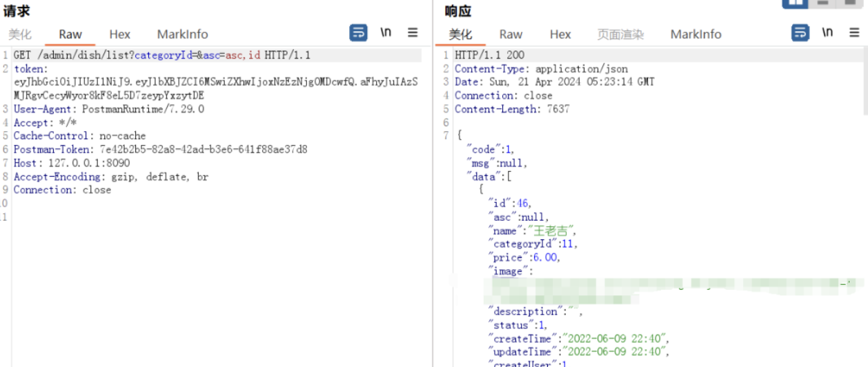Image resolution: width=868 pixels, height=367 pixels.
Task: Click the 响应 panel title
Action: click(457, 10)
